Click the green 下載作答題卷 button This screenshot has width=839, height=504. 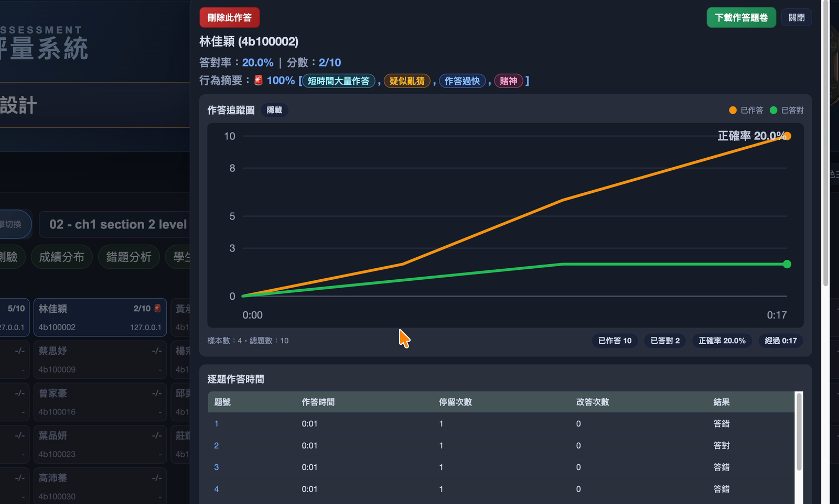[741, 18]
